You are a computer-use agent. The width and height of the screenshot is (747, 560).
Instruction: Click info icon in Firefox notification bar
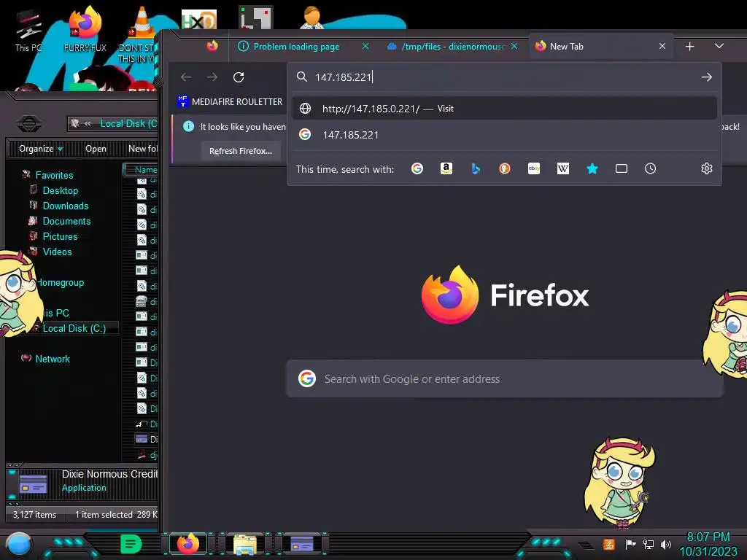[x=189, y=126]
